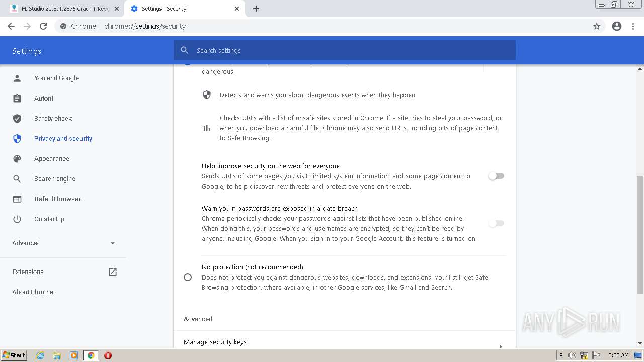
Task: Click the Settings title heading
Action: click(x=27, y=51)
